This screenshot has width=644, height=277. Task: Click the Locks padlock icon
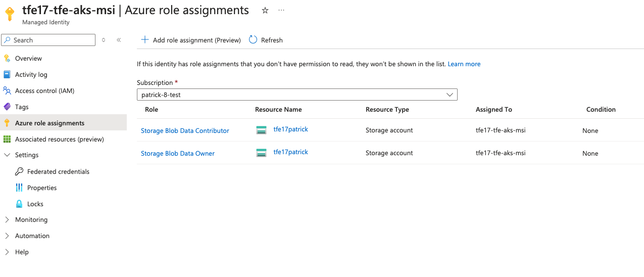[19, 204]
